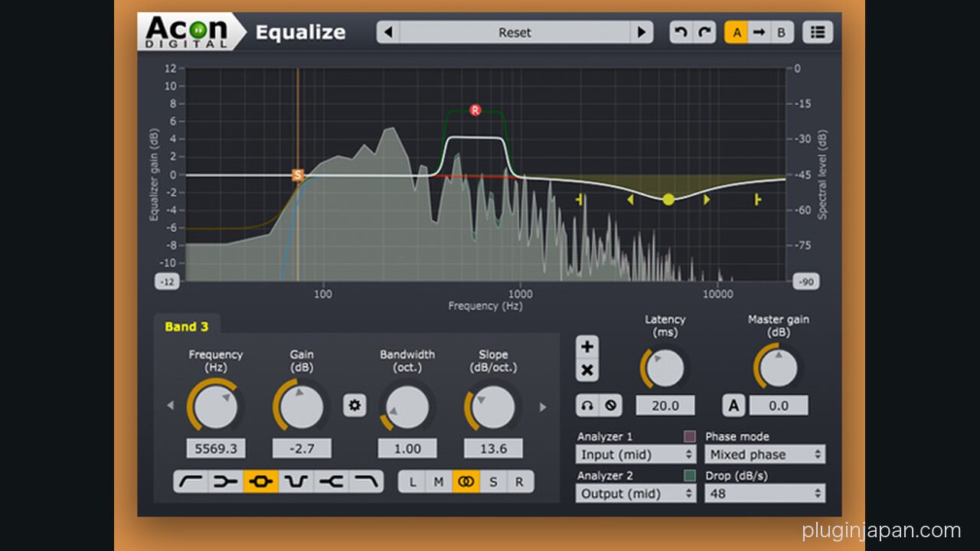Select the high shelf filter type
The height and width of the screenshot is (551, 980).
(x=331, y=481)
